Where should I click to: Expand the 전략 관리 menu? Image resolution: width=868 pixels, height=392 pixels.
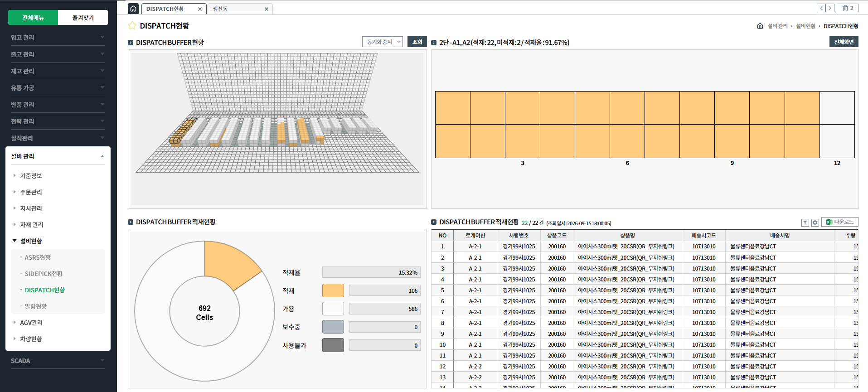pos(58,121)
